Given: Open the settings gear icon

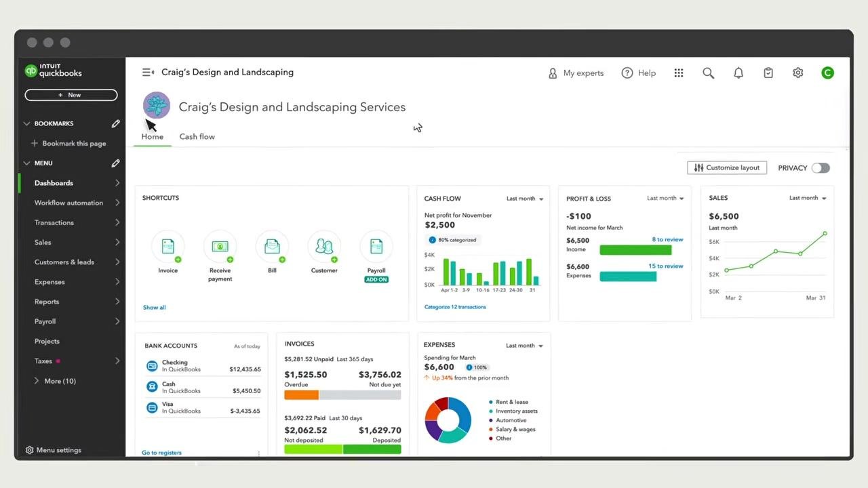Looking at the screenshot, I should (798, 73).
